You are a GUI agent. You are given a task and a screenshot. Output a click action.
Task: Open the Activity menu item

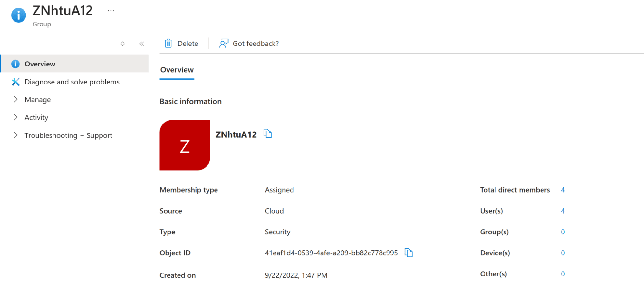point(36,117)
